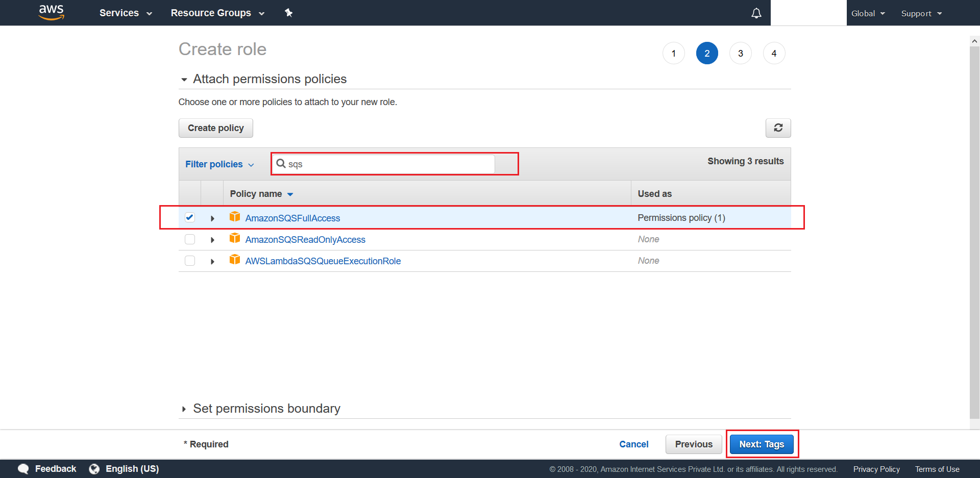Viewport: 980px width, 478px height.
Task: Click the refresh policies icon button
Action: [778, 128]
